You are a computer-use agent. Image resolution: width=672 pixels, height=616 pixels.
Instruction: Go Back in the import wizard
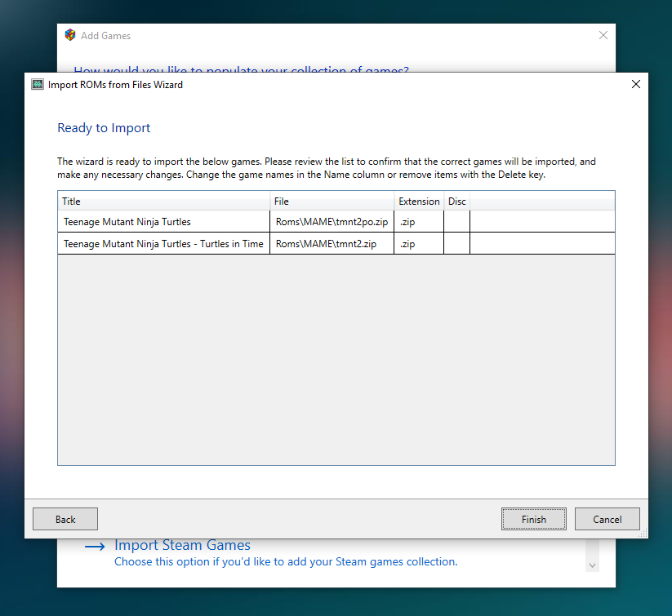(65, 519)
